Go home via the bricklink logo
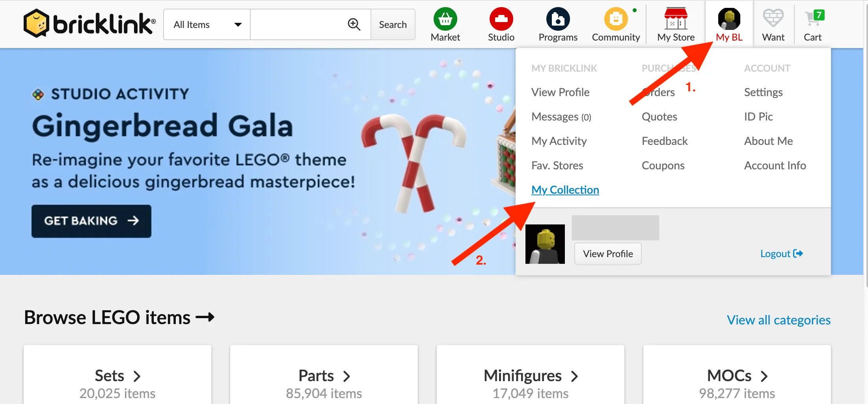The image size is (868, 404). click(89, 24)
